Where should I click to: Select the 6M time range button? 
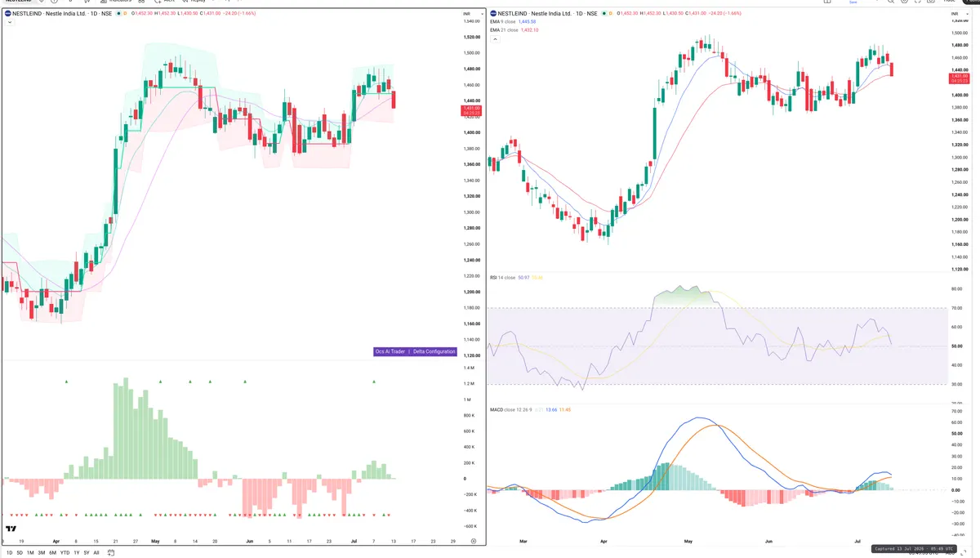pos(52,552)
